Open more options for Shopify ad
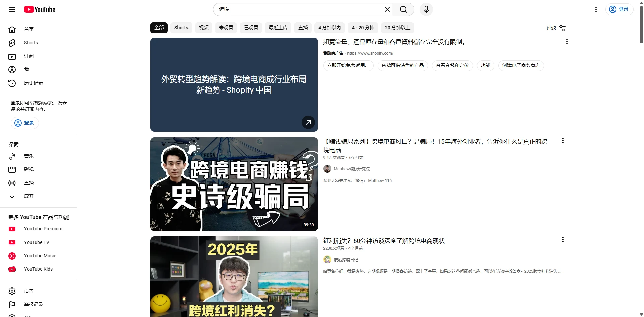Image resolution: width=644 pixels, height=317 pixels. tap(567, 42)
